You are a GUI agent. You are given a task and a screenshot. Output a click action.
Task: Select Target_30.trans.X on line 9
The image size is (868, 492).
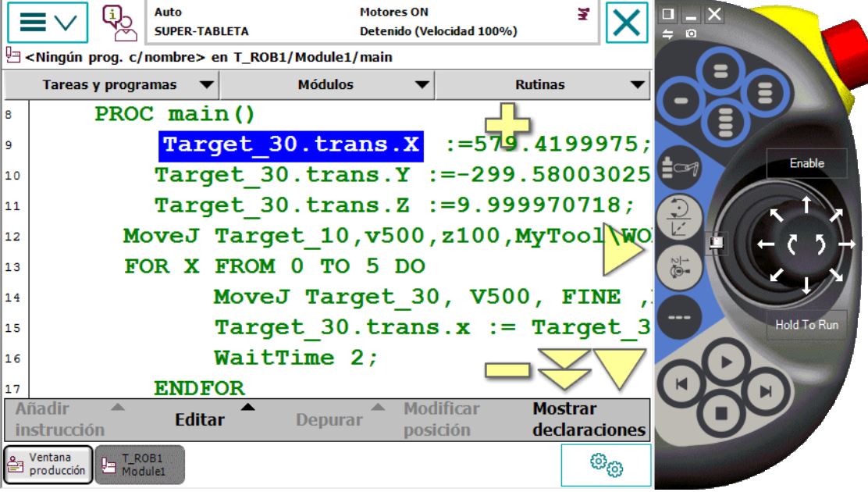pyautogui.click(x=291, y=145)
